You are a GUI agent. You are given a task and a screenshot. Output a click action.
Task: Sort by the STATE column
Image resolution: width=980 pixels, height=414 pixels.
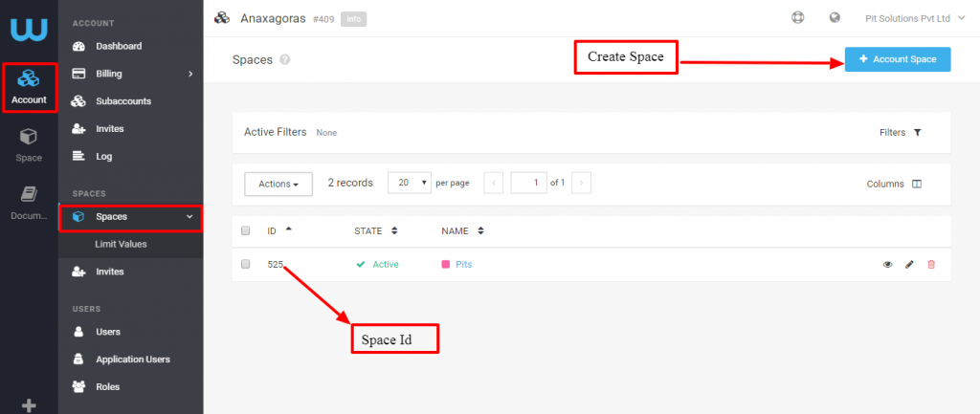(375, 231)
